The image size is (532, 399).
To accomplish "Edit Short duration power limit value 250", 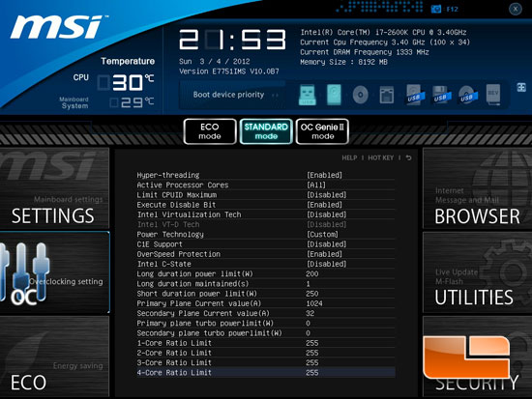I will pyautogui.click(x=312, y=294).
